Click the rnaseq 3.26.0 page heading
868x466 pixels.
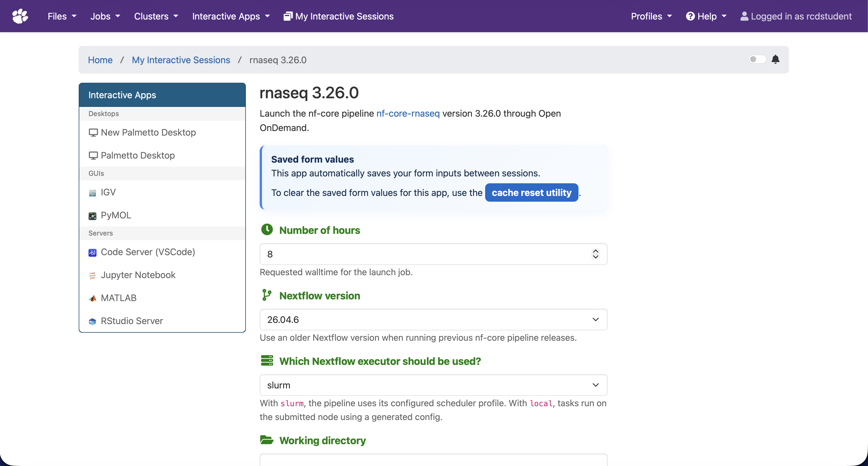tap(309, 93)
